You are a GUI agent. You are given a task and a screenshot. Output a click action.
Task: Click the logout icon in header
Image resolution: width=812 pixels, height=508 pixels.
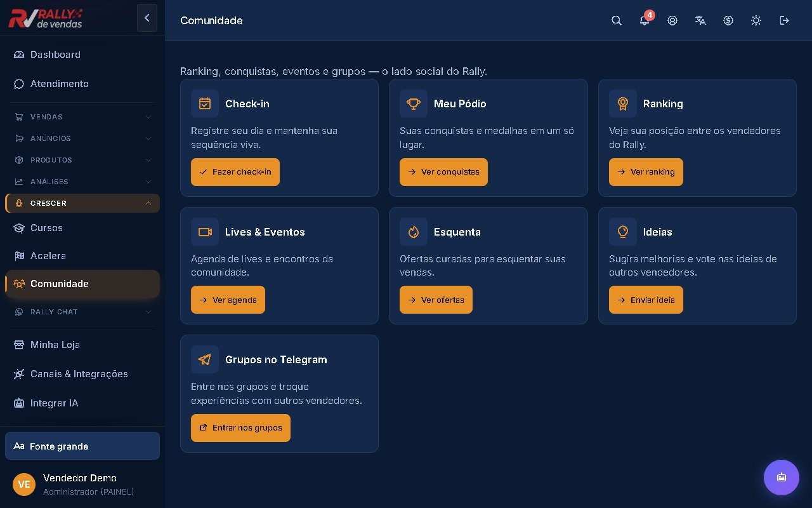pos(784,20)
